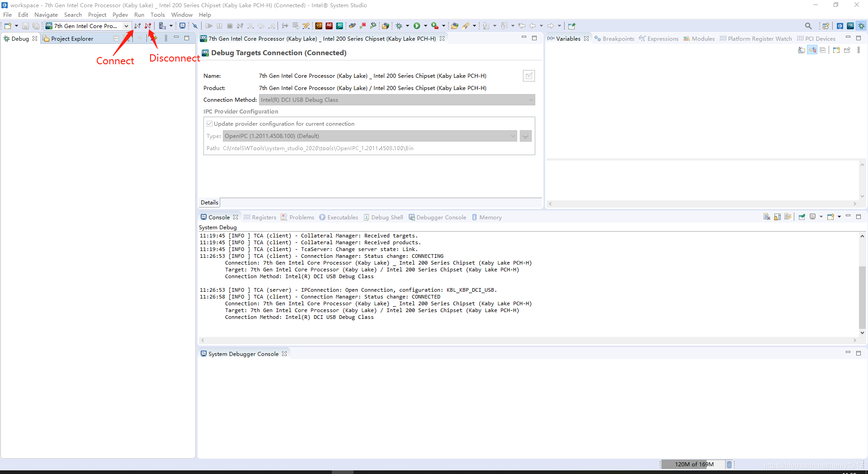The height and width of the screenshot is (474, 868).
Task: Click the green debug bug launch icon
Action: pyautogui.click(x=399, y=26)
